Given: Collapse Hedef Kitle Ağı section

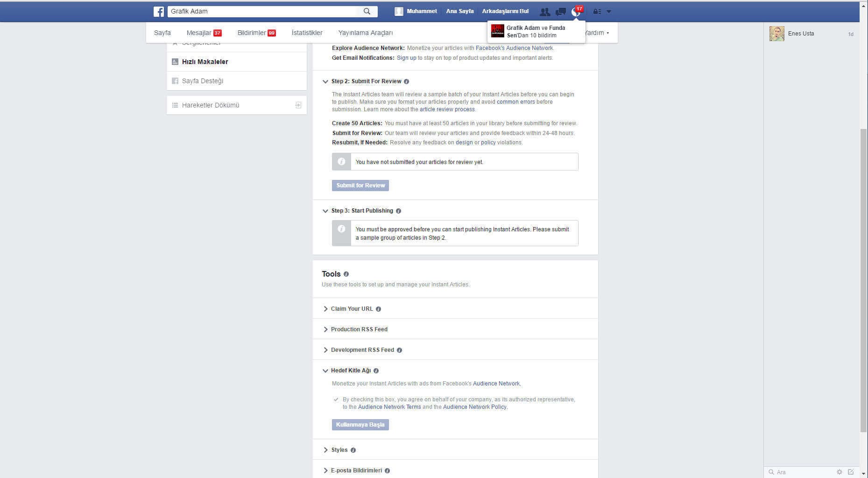Looking at the screenshot, I should click(325, 371).
